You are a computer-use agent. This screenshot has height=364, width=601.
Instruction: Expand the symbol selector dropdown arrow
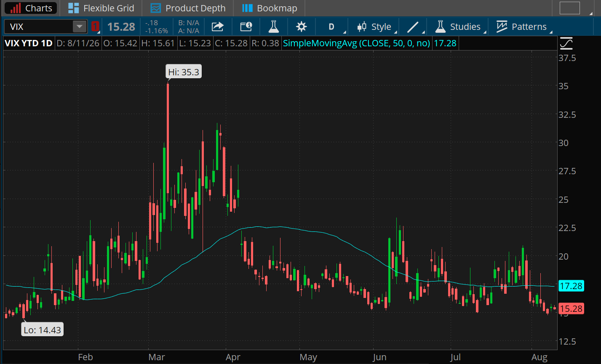click(x=80, y=27)
